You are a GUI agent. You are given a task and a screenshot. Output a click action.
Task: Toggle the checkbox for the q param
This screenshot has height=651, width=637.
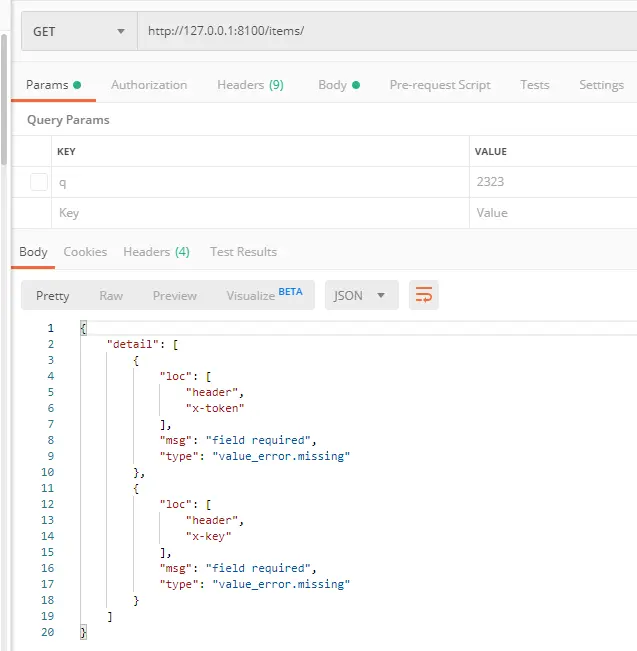click(39, 182)
